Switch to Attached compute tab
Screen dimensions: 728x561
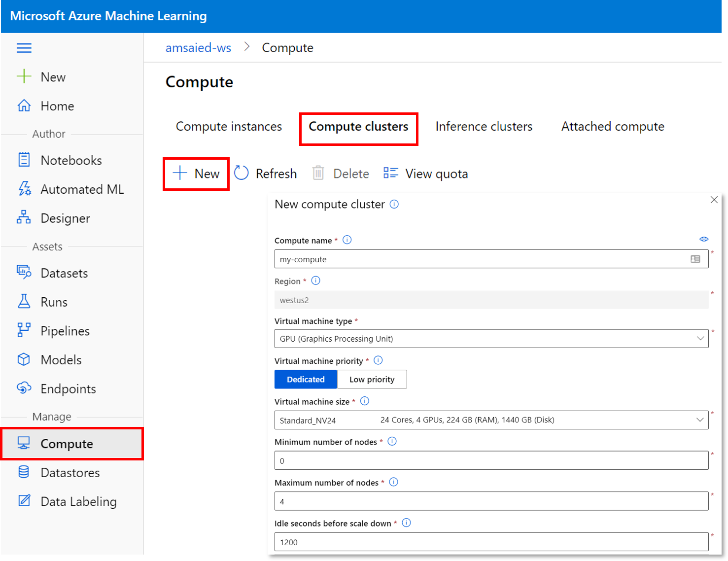[613, 127]
